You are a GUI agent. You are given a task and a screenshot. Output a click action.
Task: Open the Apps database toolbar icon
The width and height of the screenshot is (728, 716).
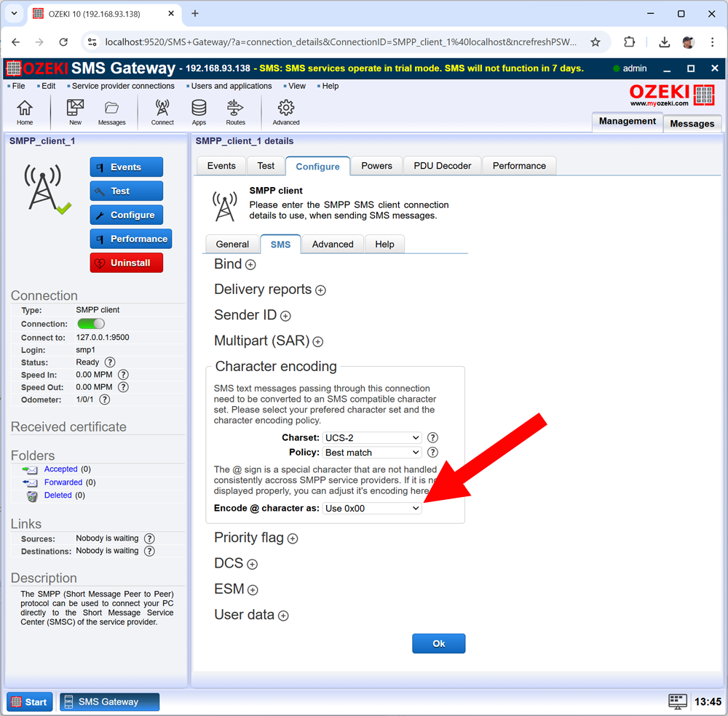[x=199, y=113]
